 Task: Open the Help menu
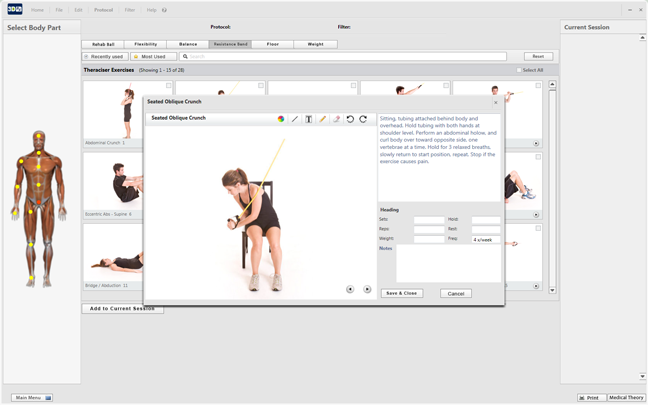(151, 10)
